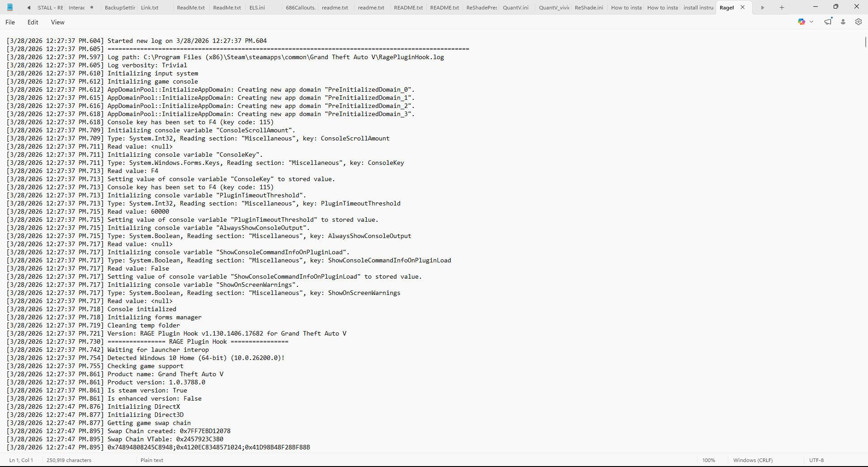
Task: Switch to the install instru tab
Action: pyautogui.click(x=698, y=8)
